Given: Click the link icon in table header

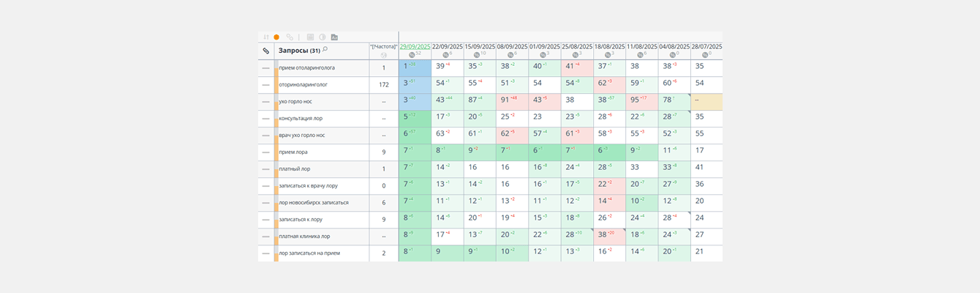Looking at the screenshot, I should (266, 51).
